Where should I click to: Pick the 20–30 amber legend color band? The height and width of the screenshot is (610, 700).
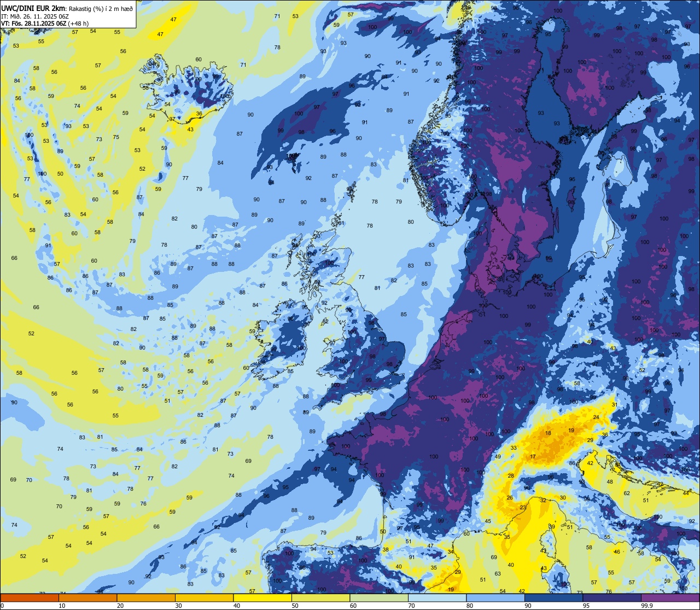pyautogui.click(x=146, y=597)
